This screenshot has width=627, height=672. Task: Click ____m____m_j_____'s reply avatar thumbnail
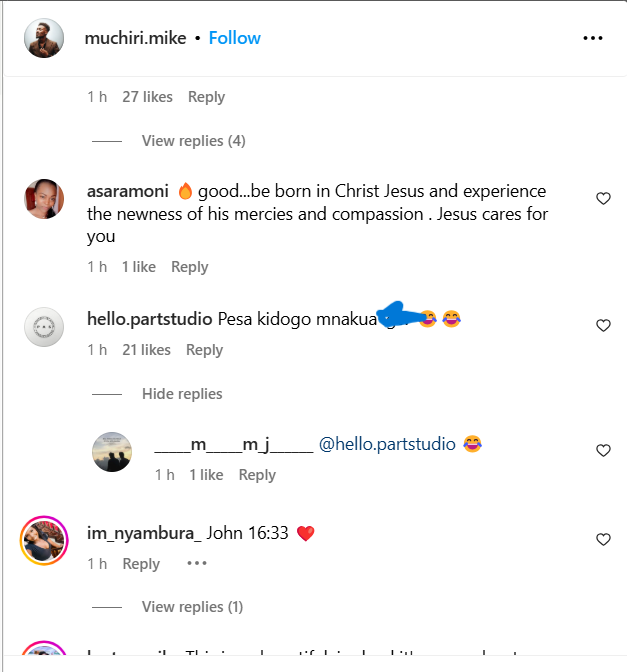click(x=112, y=452)
